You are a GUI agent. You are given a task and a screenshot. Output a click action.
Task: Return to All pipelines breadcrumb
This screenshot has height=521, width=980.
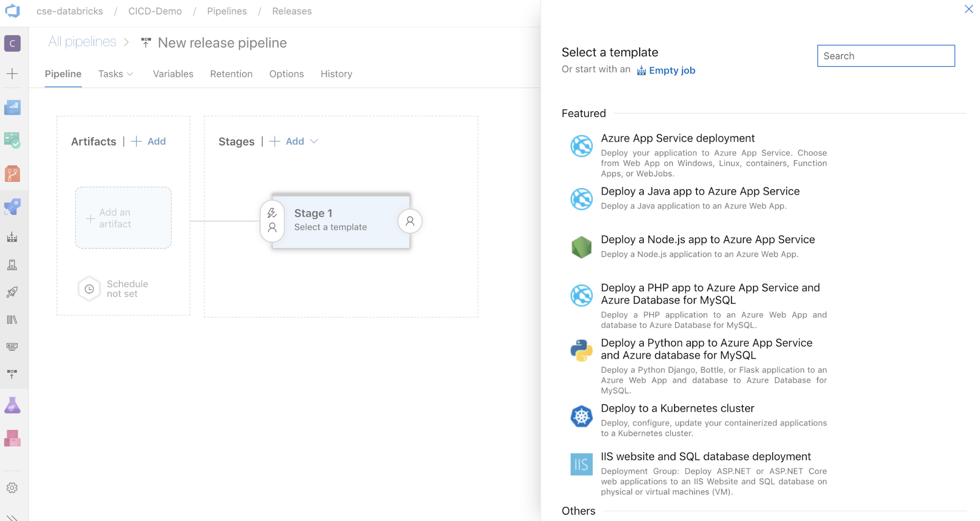coord(82,42)
